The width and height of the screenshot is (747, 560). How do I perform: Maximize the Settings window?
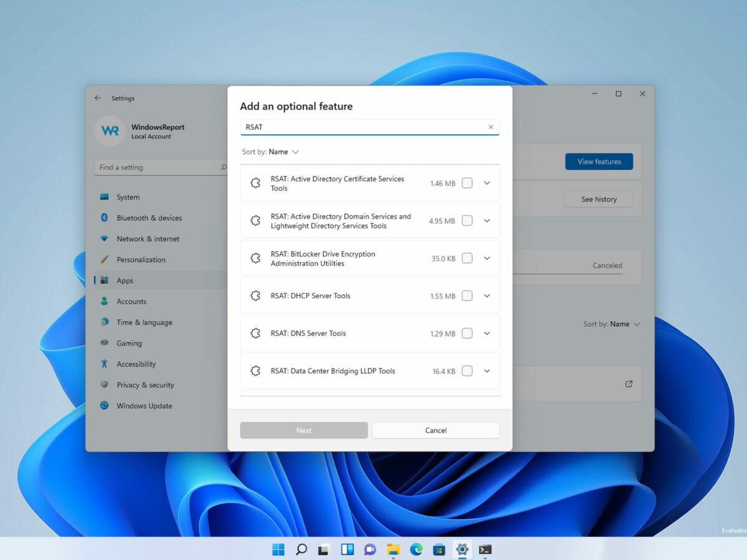pos(618,94)
